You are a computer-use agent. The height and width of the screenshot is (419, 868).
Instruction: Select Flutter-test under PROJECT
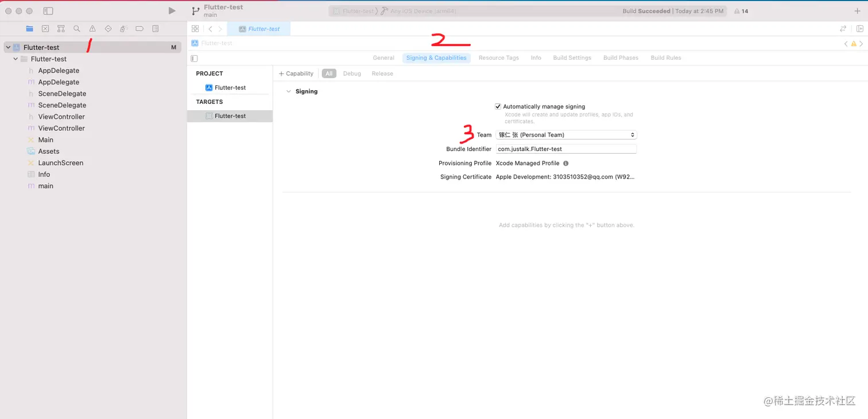point(230,88)
